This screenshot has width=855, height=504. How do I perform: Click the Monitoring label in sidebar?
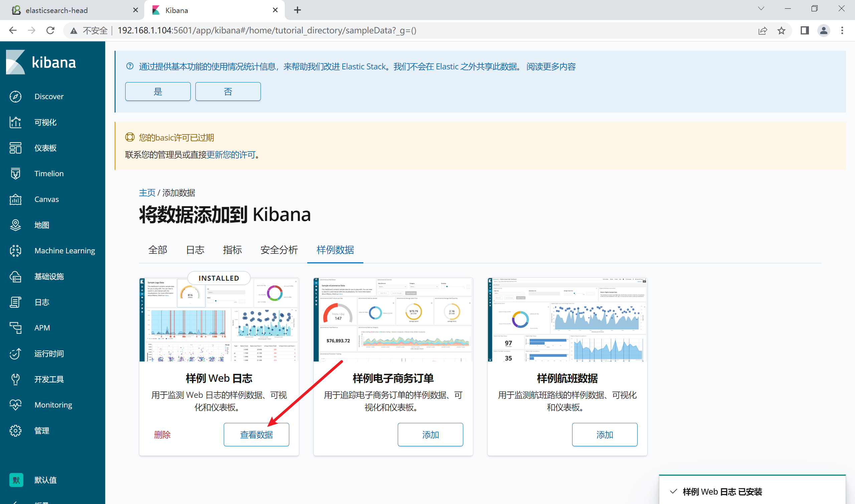pyautogui.click(x=53, y=405)
